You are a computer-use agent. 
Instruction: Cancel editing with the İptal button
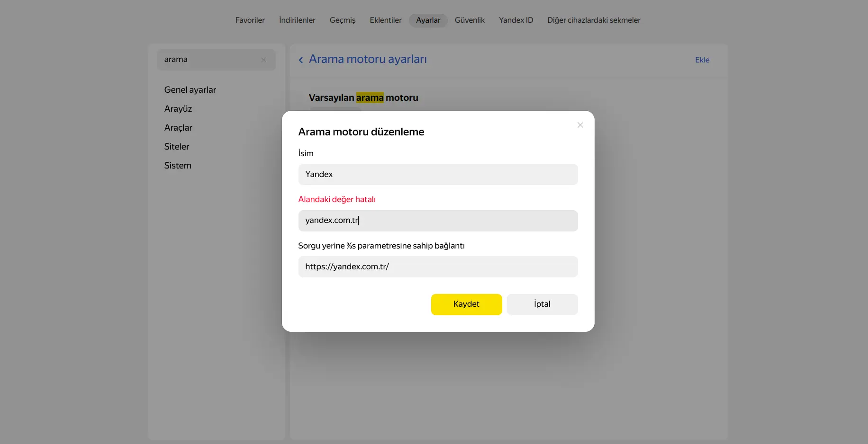[542, 304]
